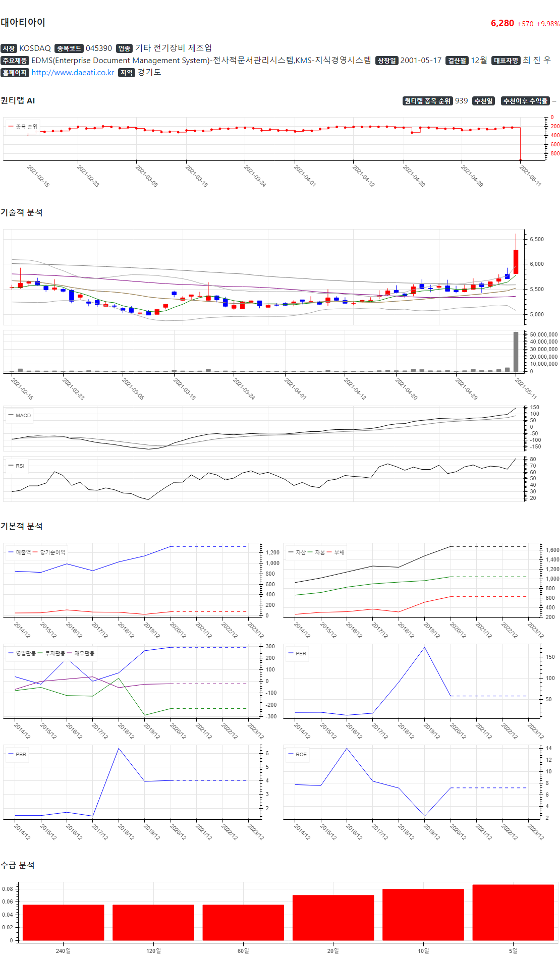Click the tall volume bar at 2021-05-11
Viewport: 560px width, 959px height.
pyautogui.click(x=516, y=352)
